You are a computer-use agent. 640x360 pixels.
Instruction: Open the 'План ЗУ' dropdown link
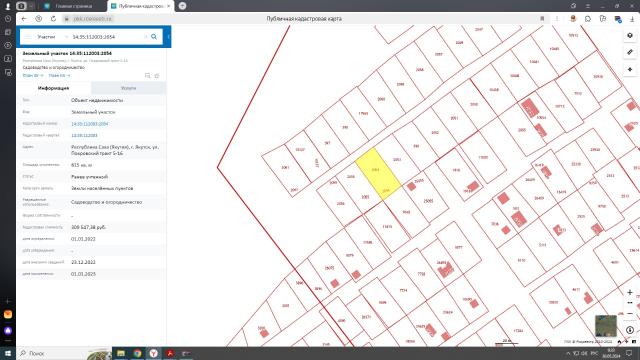coord(33,76)
